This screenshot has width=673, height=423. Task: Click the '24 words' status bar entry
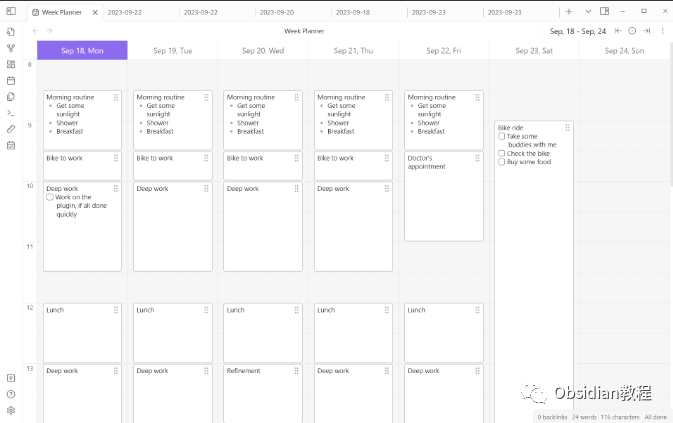tap(584, 417)
